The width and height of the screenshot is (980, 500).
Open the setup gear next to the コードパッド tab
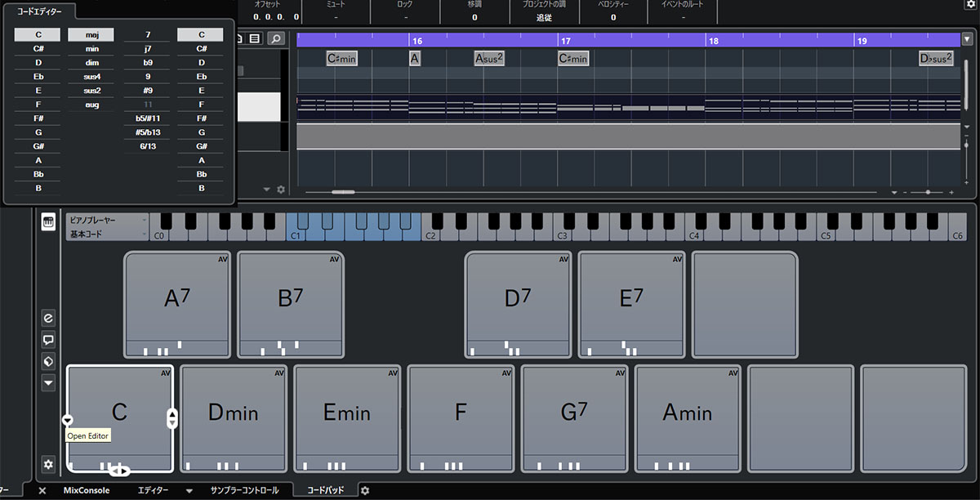365,490
